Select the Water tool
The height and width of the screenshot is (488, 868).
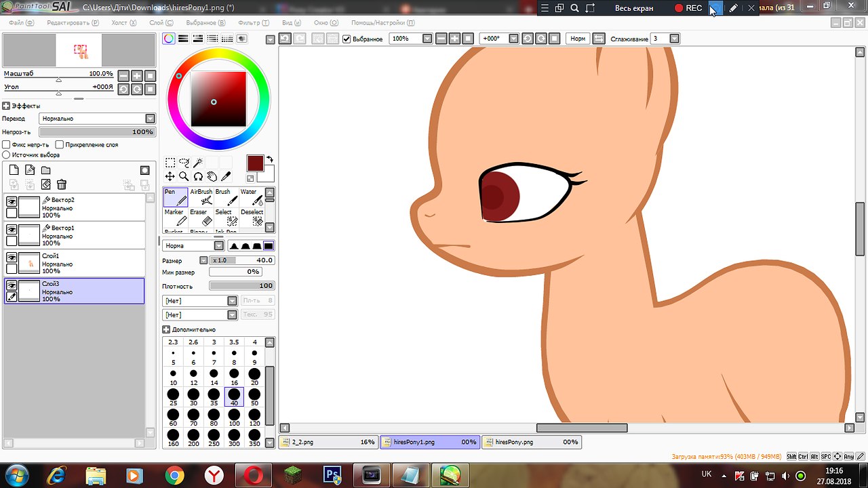coord(252,197)
